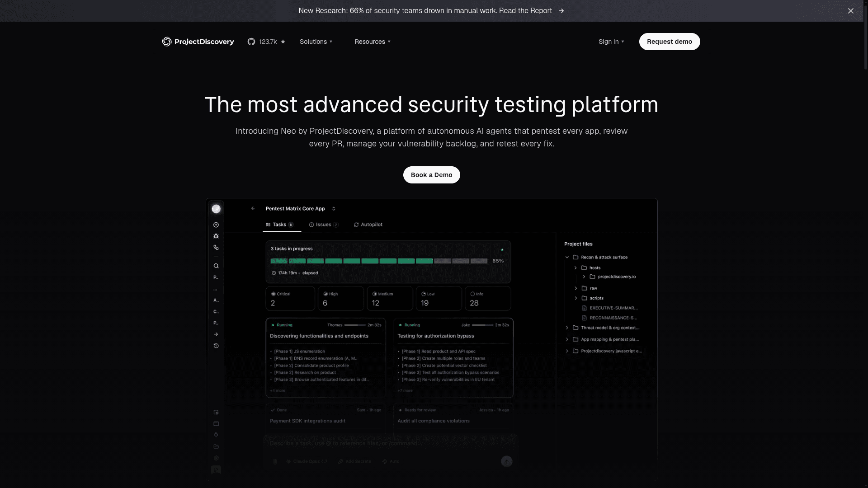Image resolution: width=868 pixels, height=488 pixels.
Task: Click the right arrow sidebar icon
Action: pyautogui.click(x=216, y=334)
